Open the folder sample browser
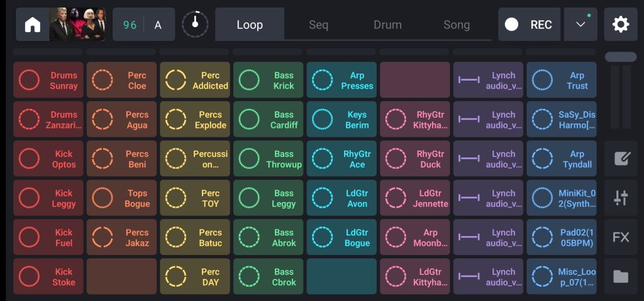The image size is (644, 301). [620, 276]
